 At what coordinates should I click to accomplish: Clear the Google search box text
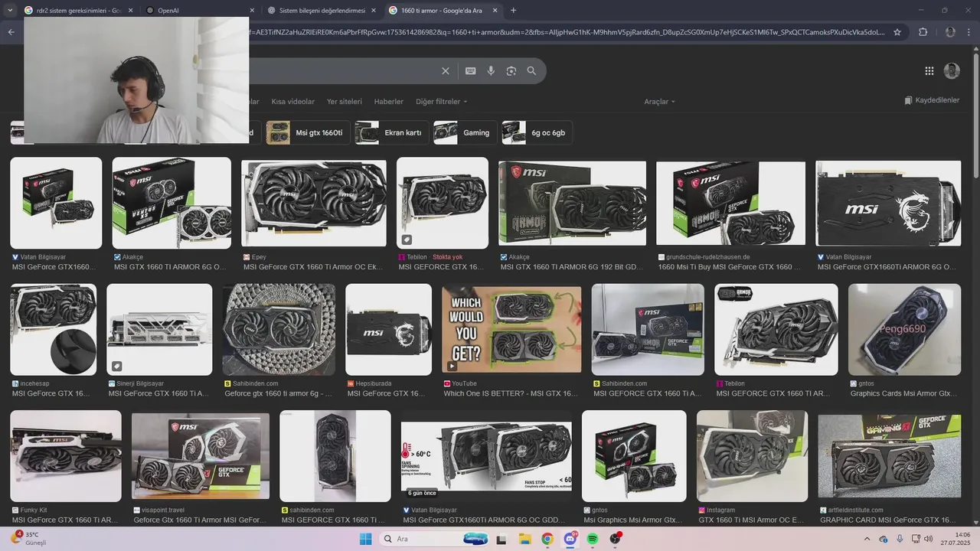446,71
